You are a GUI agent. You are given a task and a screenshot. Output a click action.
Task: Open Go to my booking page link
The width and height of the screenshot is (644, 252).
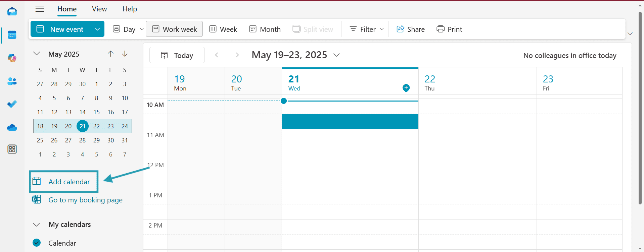[85, 200]
